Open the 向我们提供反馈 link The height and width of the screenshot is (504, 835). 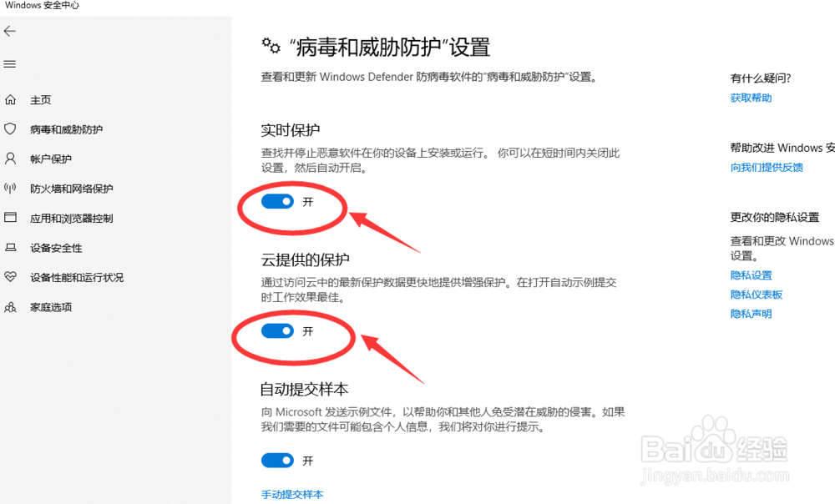[767, 168]
